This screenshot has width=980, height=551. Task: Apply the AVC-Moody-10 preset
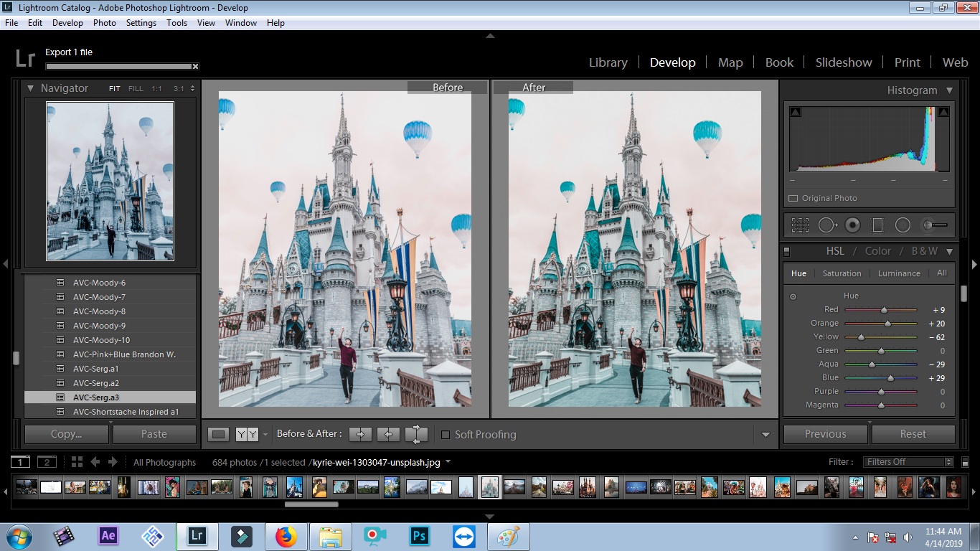[x=101, y=340]
